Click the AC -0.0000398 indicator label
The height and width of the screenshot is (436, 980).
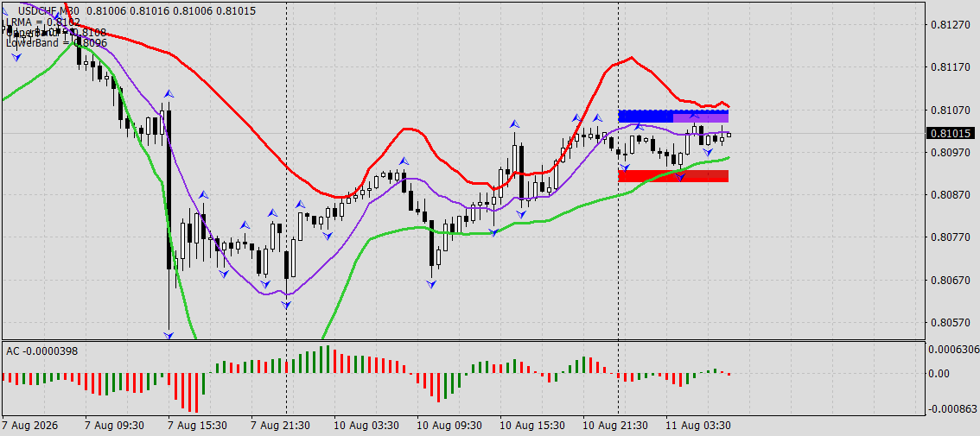point(41,351)
